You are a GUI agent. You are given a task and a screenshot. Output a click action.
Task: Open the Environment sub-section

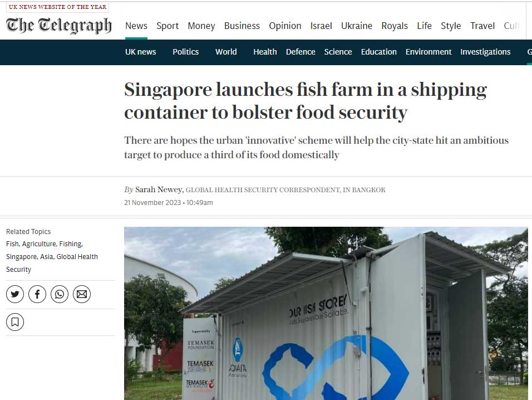[428, 52]
